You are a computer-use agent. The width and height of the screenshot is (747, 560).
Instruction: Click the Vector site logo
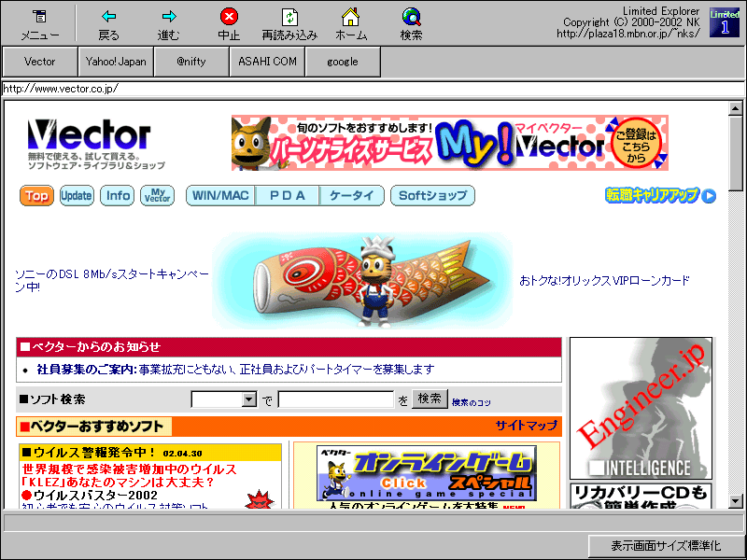tap(95, 144)
